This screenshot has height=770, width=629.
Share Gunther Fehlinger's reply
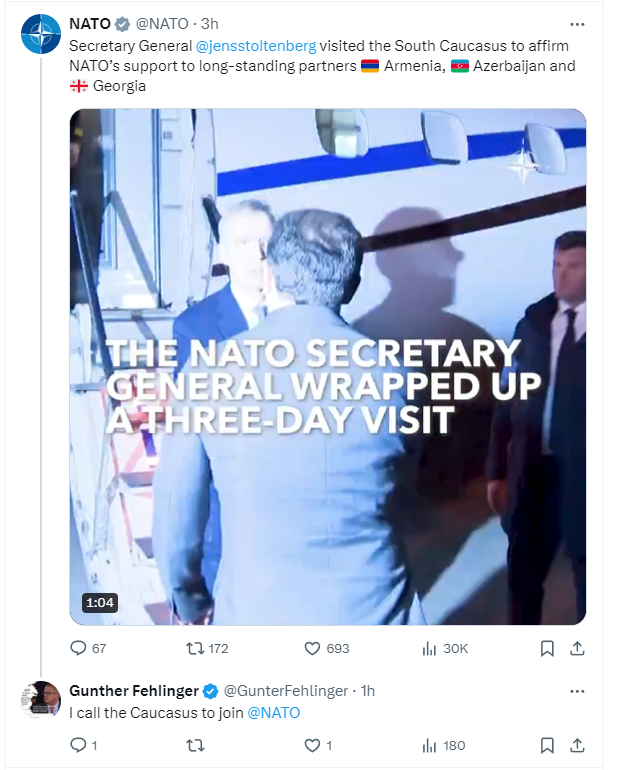coord(577,745)
